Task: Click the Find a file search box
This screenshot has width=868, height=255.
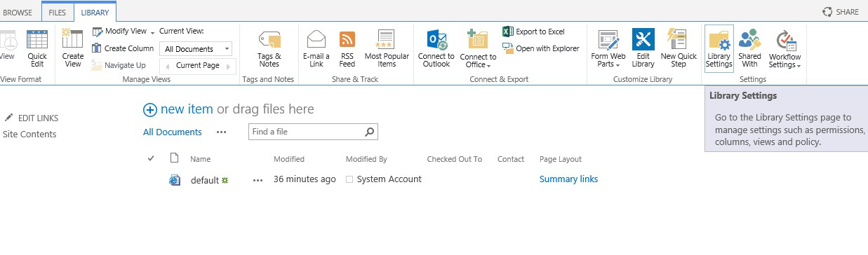Action: click(313, 132)
